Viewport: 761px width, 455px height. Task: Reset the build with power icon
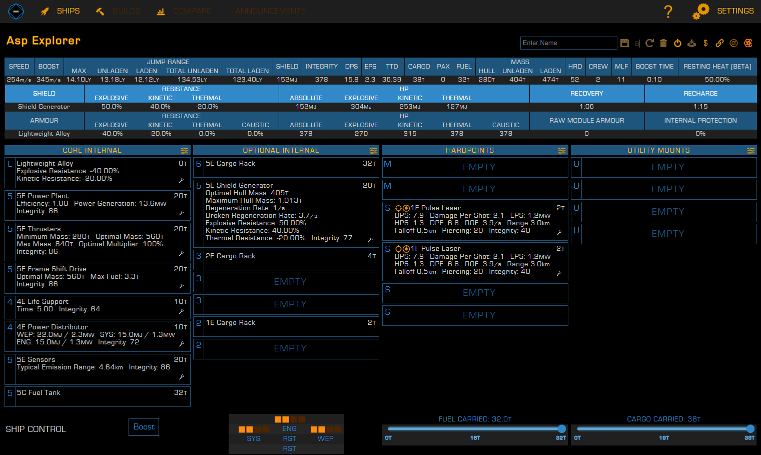[678, 43]
